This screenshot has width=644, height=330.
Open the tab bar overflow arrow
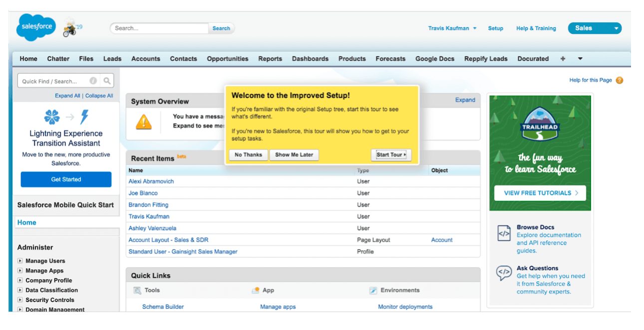click(580, 59)
